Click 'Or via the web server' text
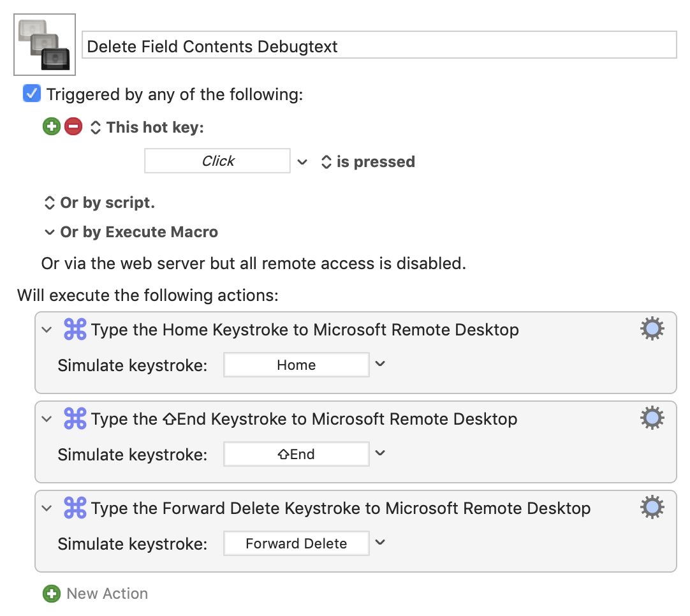 coord(253,263)
